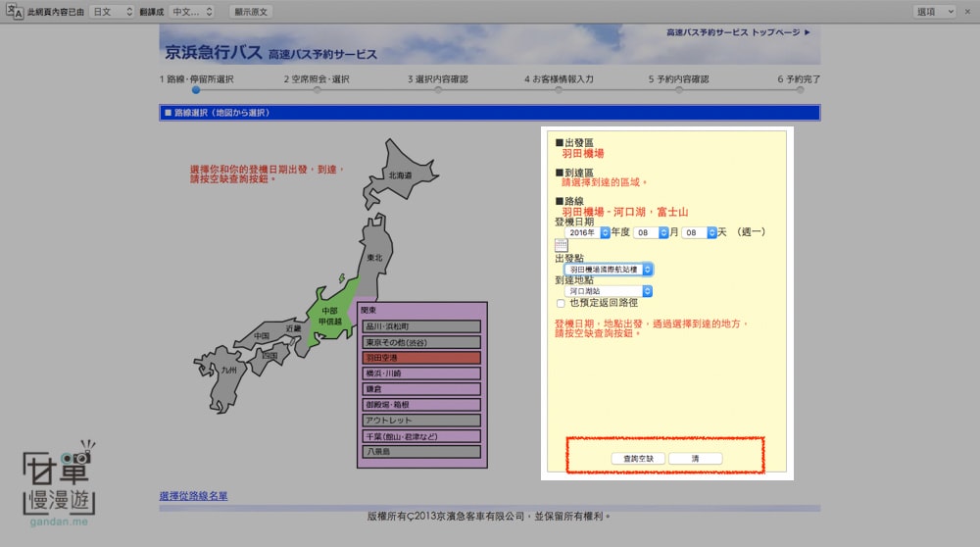The height and width of the screenshot is (547, 980).
Task: Select 横浜·川崎 in the Kanto list
Action: (x=421, y=373)
